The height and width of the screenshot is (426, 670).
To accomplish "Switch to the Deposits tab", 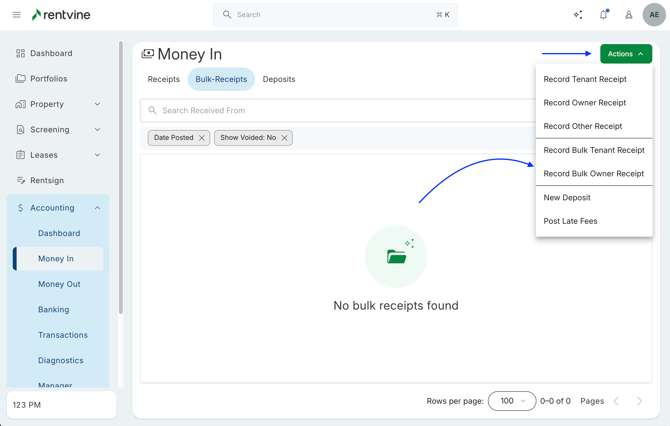I will coord(279,79).
